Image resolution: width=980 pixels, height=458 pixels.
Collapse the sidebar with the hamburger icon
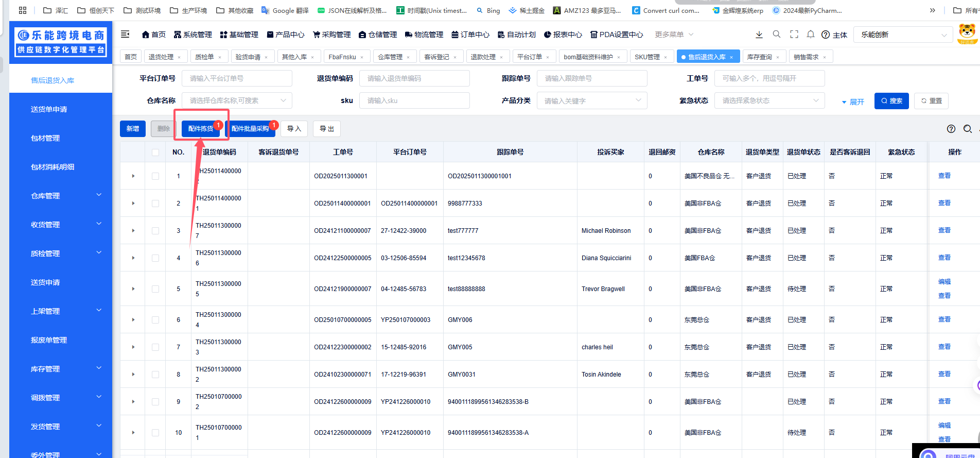125,35
